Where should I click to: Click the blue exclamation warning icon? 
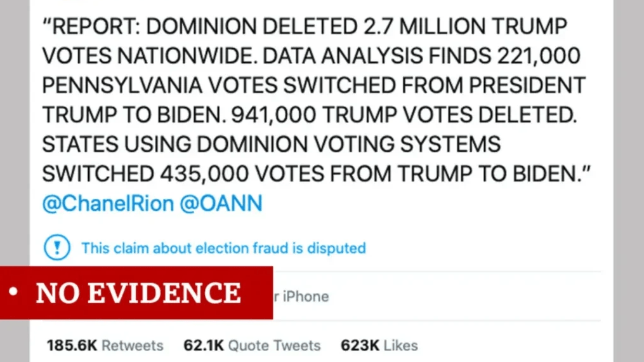(57, 247)
